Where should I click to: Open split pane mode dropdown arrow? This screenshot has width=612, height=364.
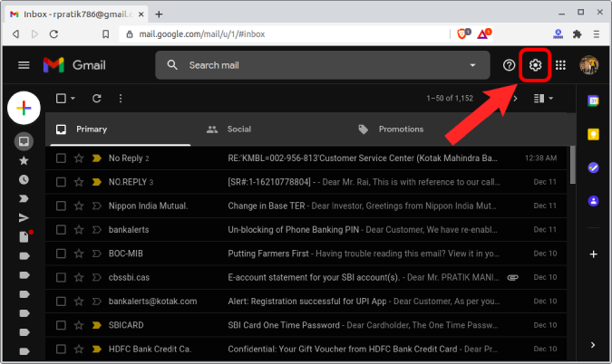tap(550, 99)
